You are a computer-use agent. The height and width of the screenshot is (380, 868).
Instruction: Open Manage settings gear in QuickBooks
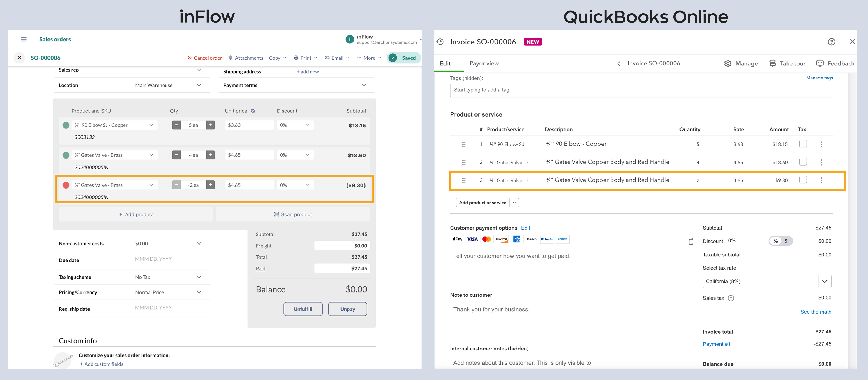coord(728,63)
